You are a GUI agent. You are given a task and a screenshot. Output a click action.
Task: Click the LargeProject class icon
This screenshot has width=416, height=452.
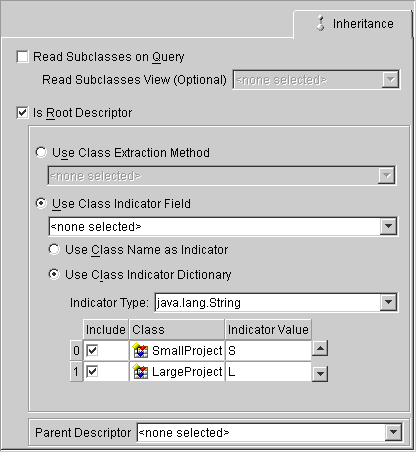pyautogui.click(x=140, y=371)
